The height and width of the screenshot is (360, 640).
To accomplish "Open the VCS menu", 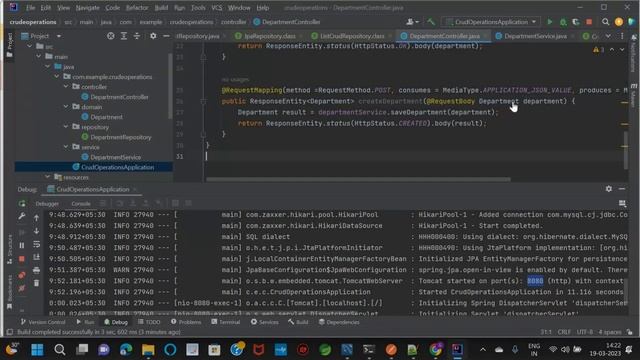I will coord(217,7).
